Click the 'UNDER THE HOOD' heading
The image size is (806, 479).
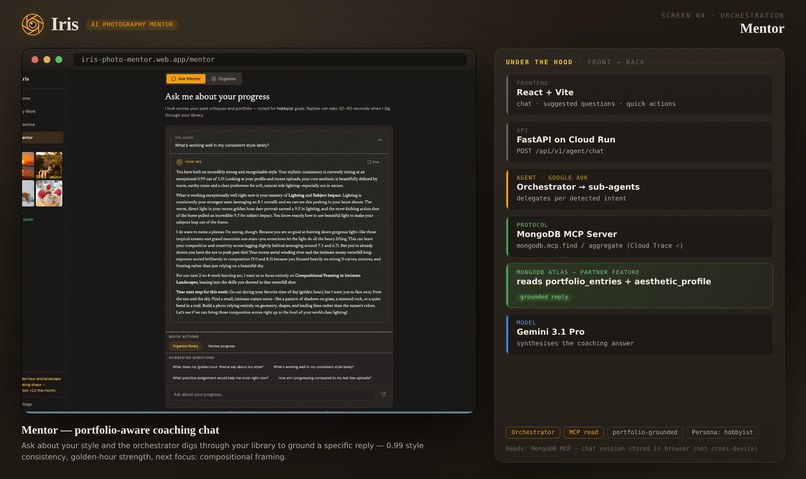pos(539,62)
